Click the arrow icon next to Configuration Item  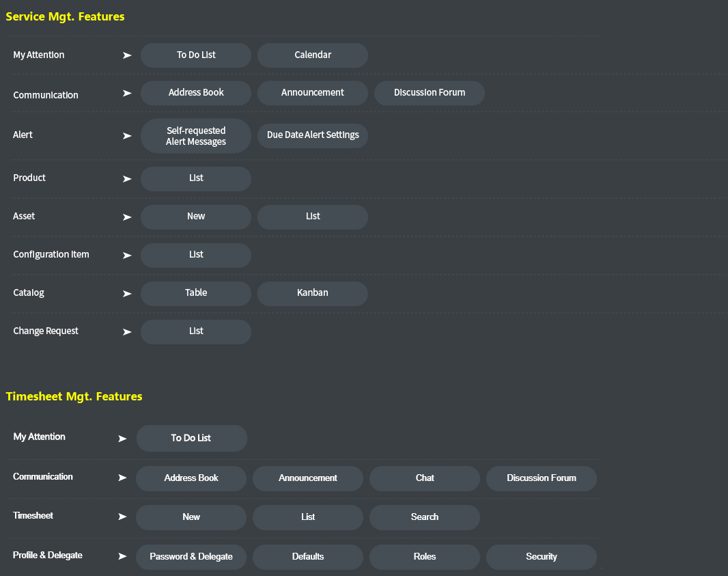point(127,256)
